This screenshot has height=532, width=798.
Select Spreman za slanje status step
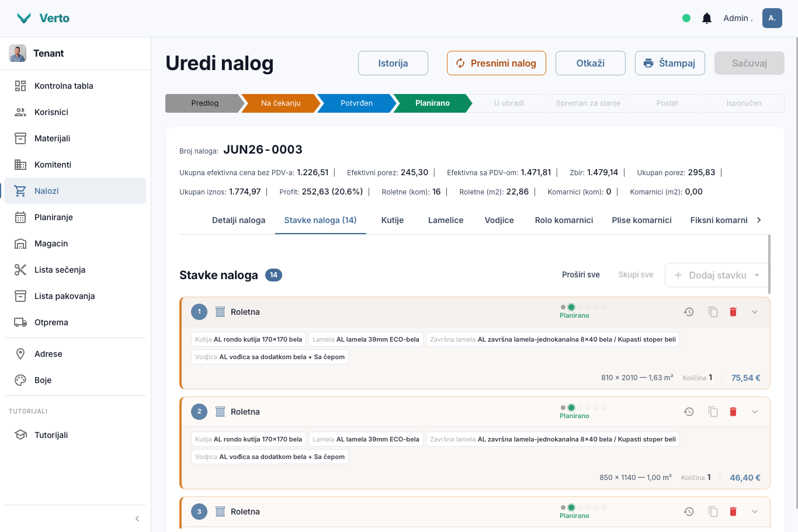(588, 103)
